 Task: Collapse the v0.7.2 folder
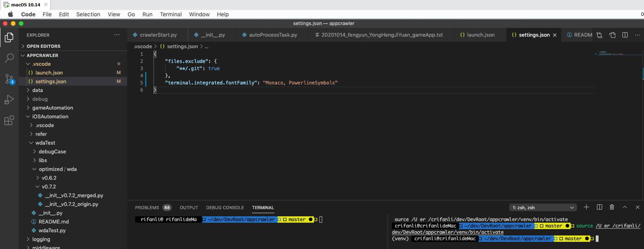(x=73, y=187)
